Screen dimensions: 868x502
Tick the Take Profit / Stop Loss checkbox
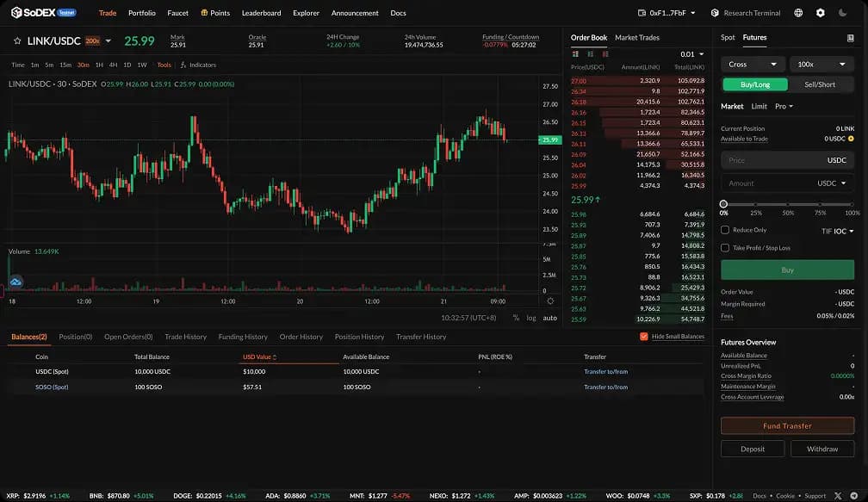pos(725,248)
